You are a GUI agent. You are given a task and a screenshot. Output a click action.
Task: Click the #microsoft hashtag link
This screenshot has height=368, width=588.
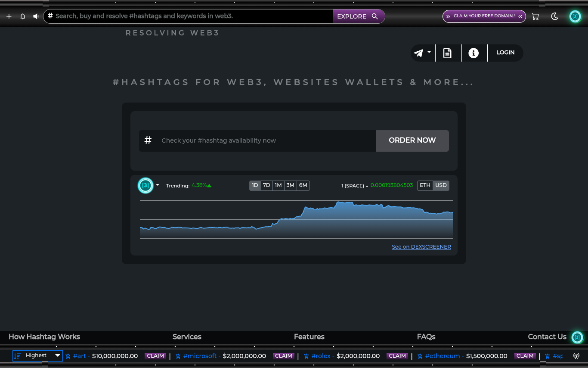click(x=200, y=356)
